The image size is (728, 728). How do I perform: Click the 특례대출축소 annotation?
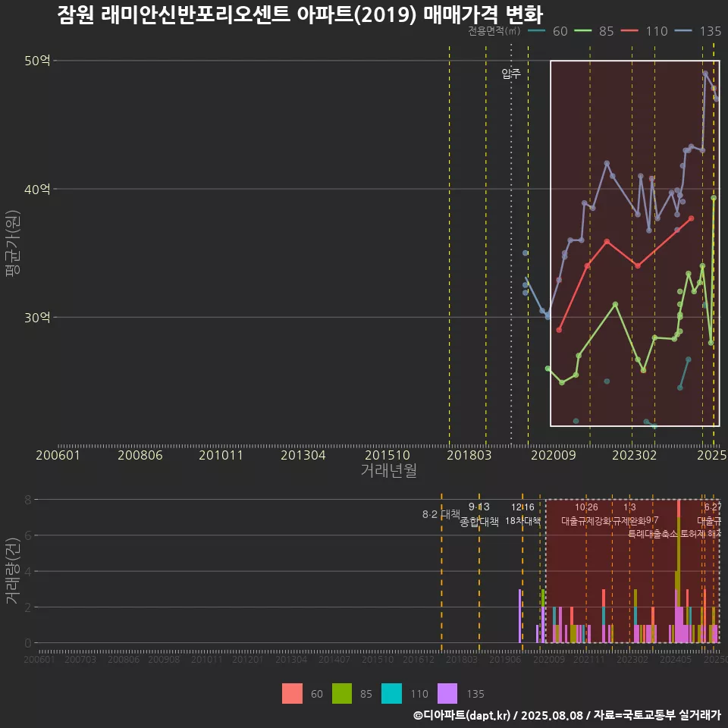click(x=653, y=534)
